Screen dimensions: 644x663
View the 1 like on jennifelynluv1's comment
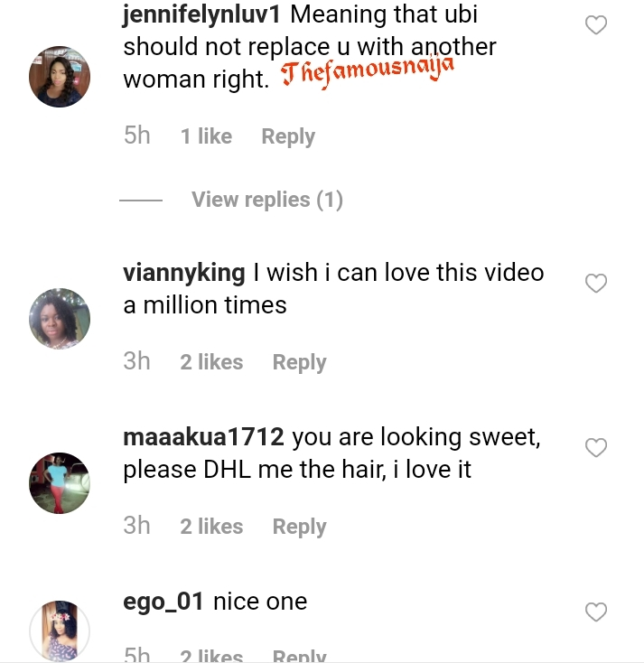206,136
